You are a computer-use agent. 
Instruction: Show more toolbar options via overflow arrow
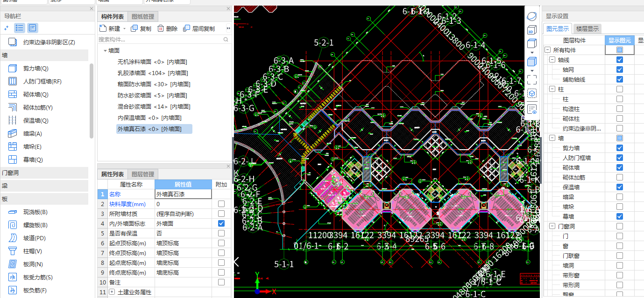pyautogui.click(x=228, y=28)
